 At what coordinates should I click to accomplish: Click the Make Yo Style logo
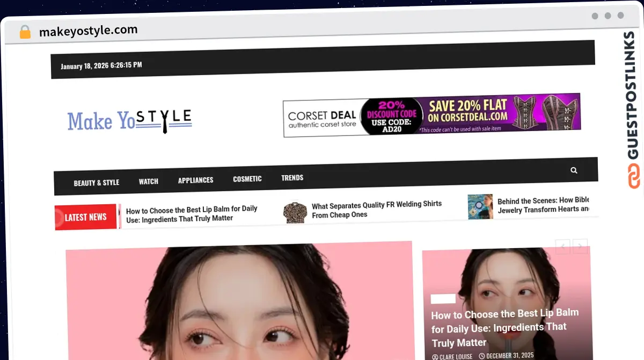pos(129,120)
